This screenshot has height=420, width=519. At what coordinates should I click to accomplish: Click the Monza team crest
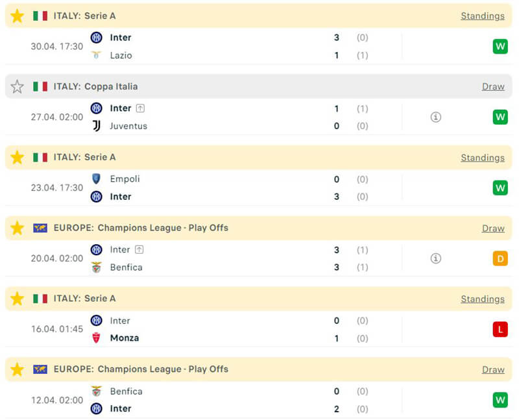click(x=96, y=338)
